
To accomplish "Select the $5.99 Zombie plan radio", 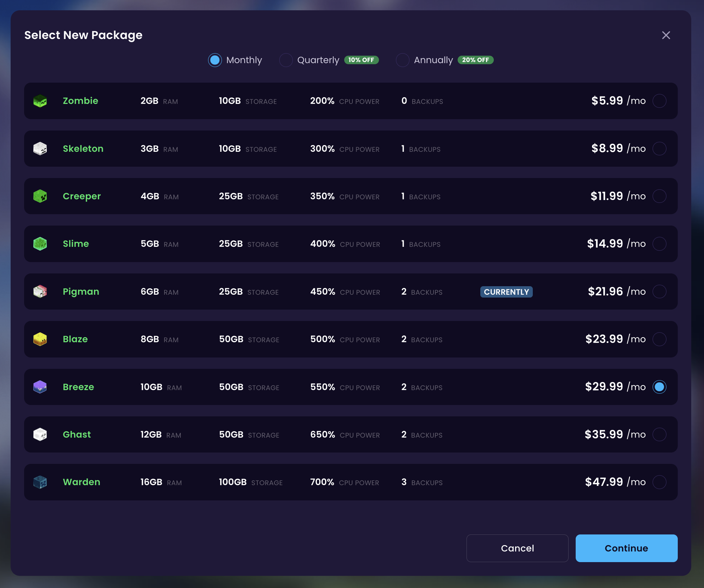I will coord(659,101).
